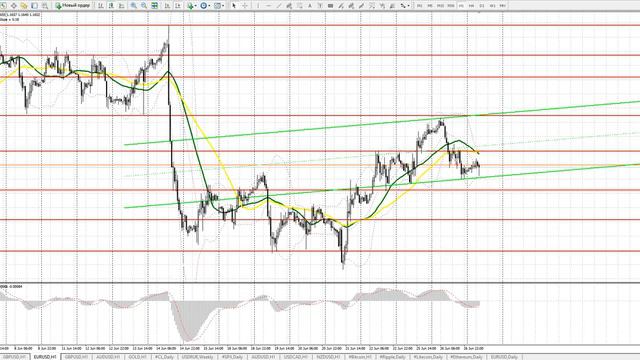
Task: Set timeframe to H1
Action: pos(461,6)
